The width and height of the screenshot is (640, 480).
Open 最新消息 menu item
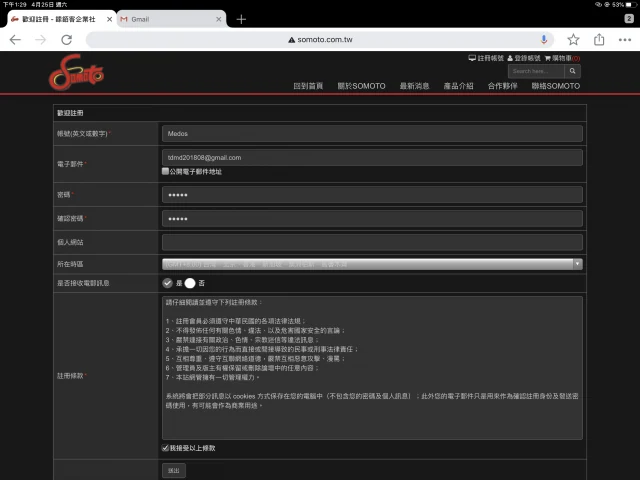(x=414, y=86)
